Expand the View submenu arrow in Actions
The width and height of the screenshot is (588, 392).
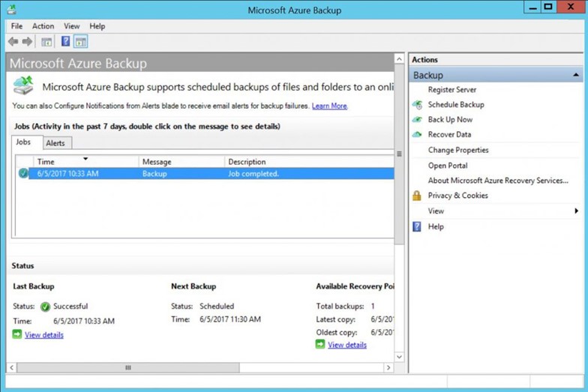point(576,211)
